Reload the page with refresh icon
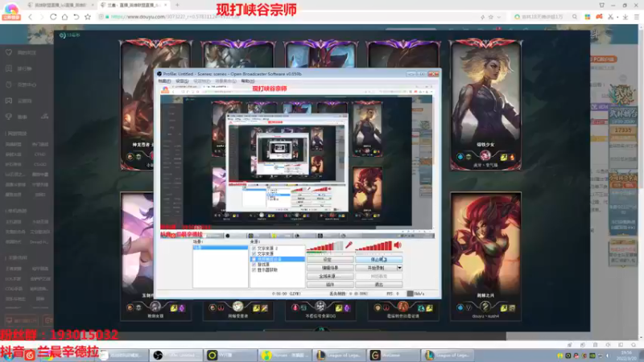Viewport: 644px width, 362px height. point(53,17)
